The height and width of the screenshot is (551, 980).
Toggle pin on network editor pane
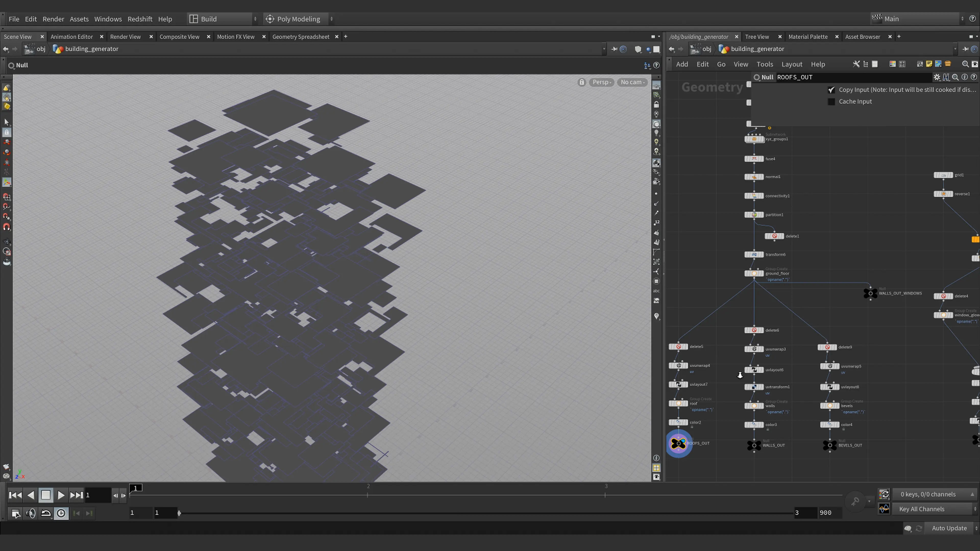click(965, 49)
